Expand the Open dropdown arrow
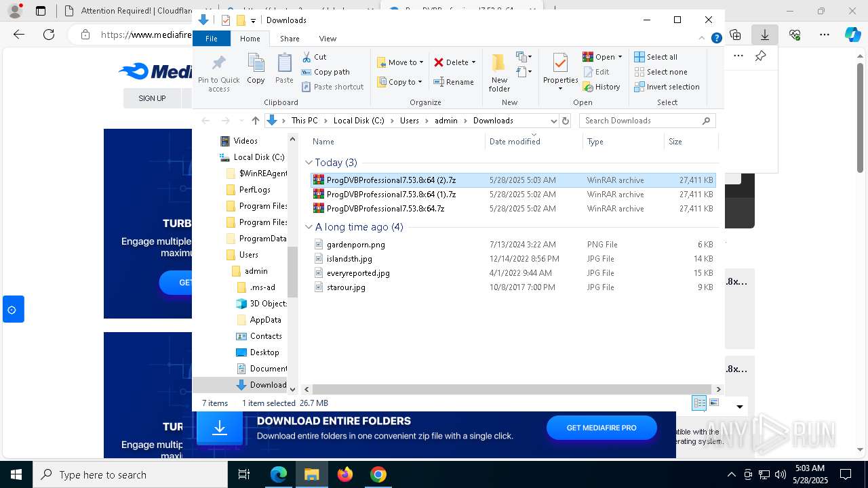The width and height of the screenshot is (868, 488). tap(620, 57)
